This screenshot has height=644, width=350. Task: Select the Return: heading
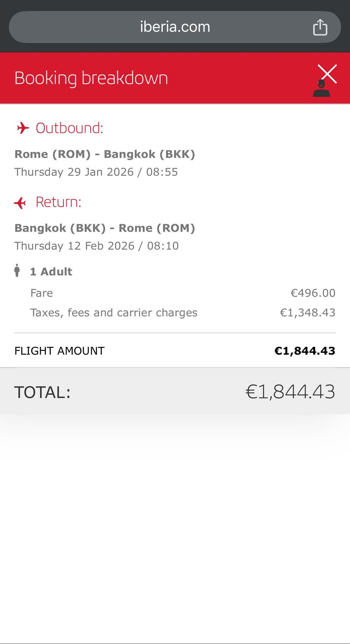58,202
